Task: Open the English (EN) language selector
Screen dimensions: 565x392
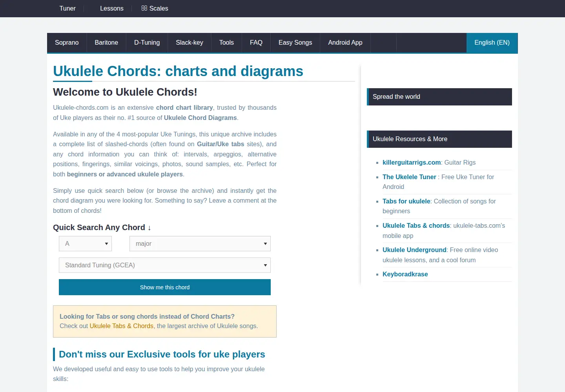Action: (x=492, y=43)
